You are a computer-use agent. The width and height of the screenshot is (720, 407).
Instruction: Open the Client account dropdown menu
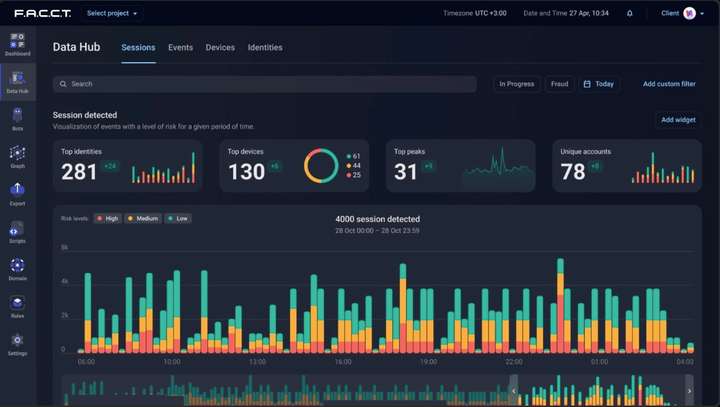(677, 14)
